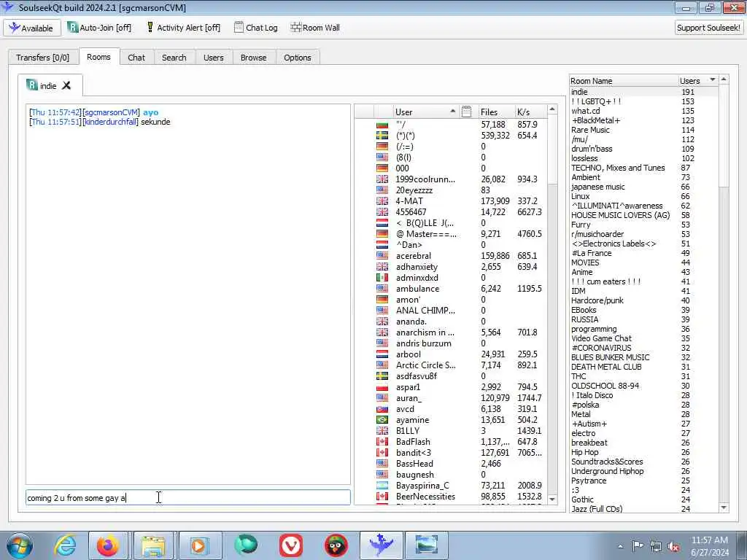This screenshot has width=747, height=560.
Task: Select user auran_ in list
Action: 409,398
